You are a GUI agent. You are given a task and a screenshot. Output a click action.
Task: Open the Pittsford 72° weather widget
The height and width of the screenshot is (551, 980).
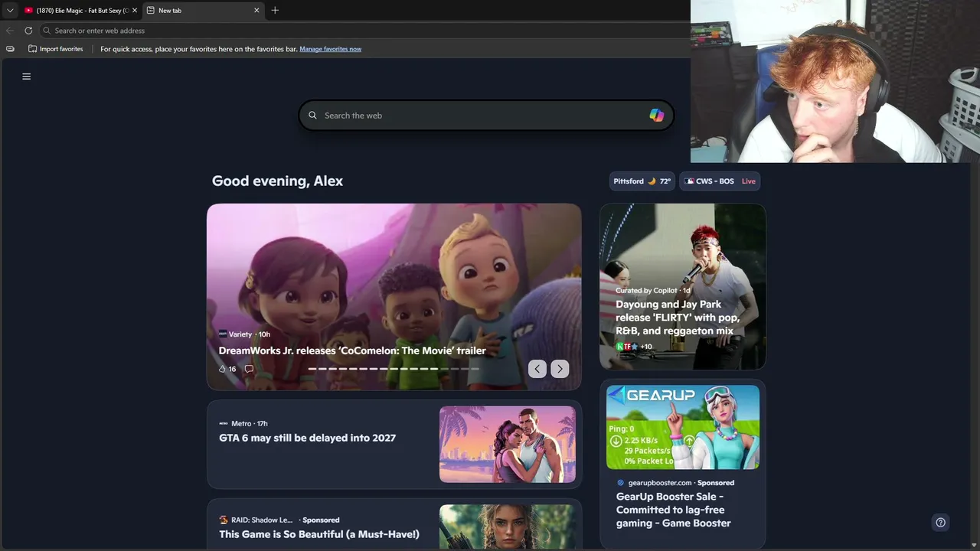(642, 181)
